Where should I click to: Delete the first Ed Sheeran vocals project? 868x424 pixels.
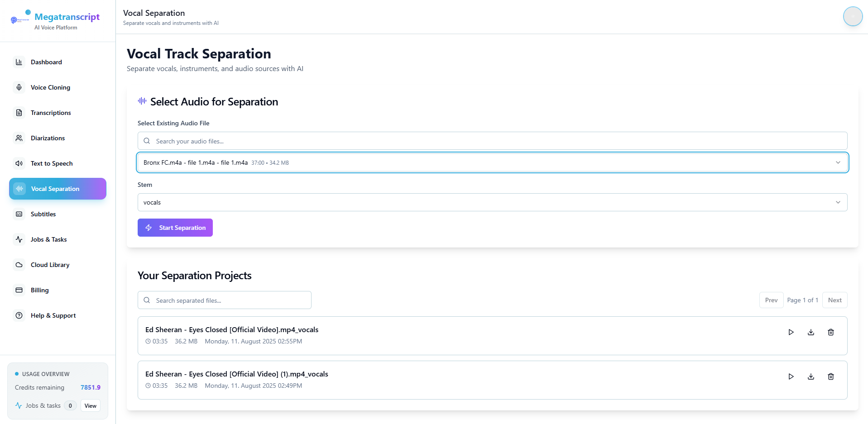tap(831, 332)
